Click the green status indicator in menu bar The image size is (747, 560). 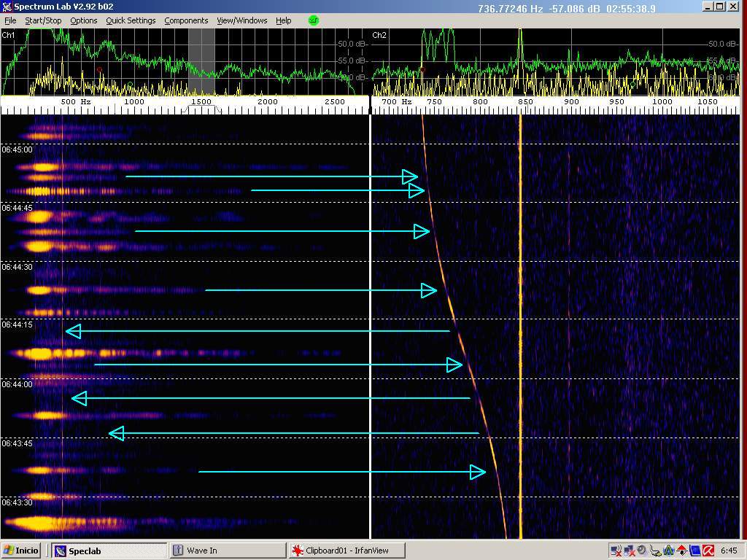pyautogui.click(x=314, y=20)
